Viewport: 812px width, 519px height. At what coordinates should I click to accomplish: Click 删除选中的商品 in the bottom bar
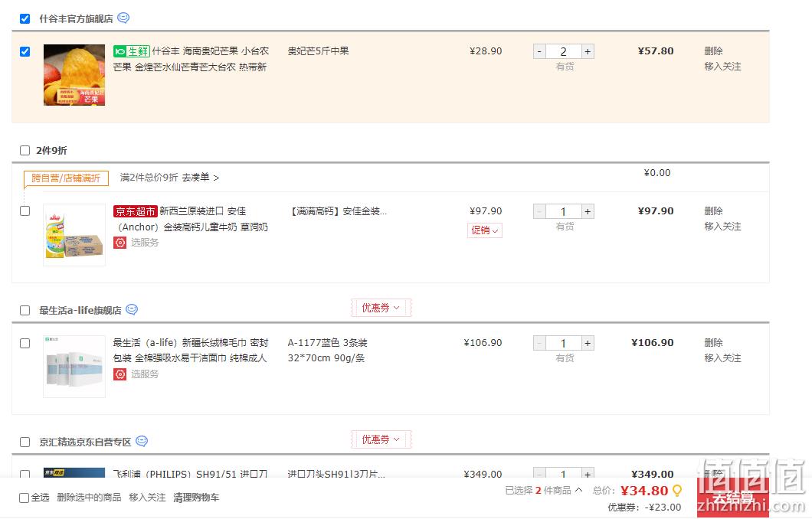click(89, 498)
